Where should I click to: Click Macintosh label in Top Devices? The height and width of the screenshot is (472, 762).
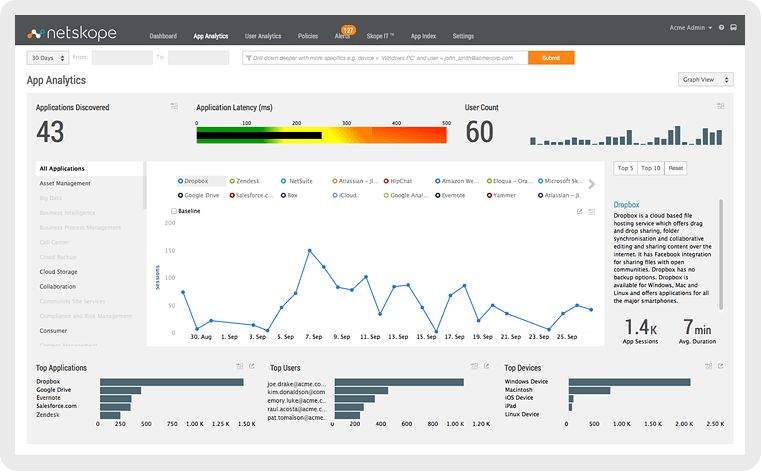[518, 390]
